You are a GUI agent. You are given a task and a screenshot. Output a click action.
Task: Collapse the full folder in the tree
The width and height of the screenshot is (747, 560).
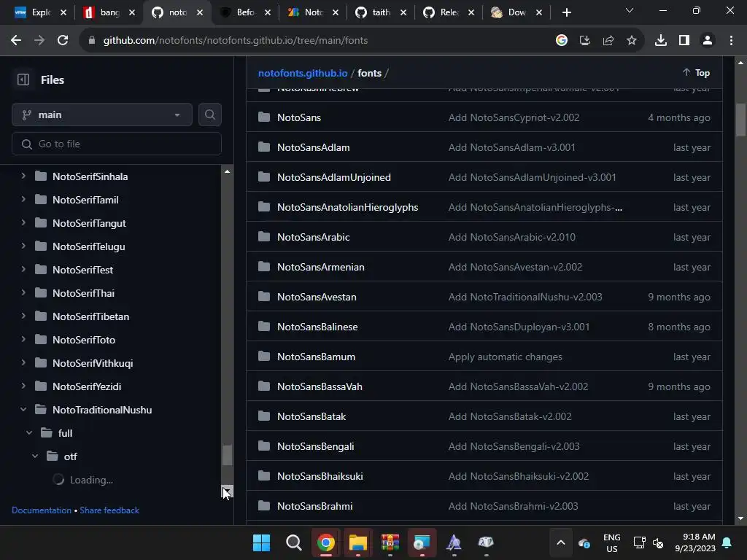tap(29, 433)
